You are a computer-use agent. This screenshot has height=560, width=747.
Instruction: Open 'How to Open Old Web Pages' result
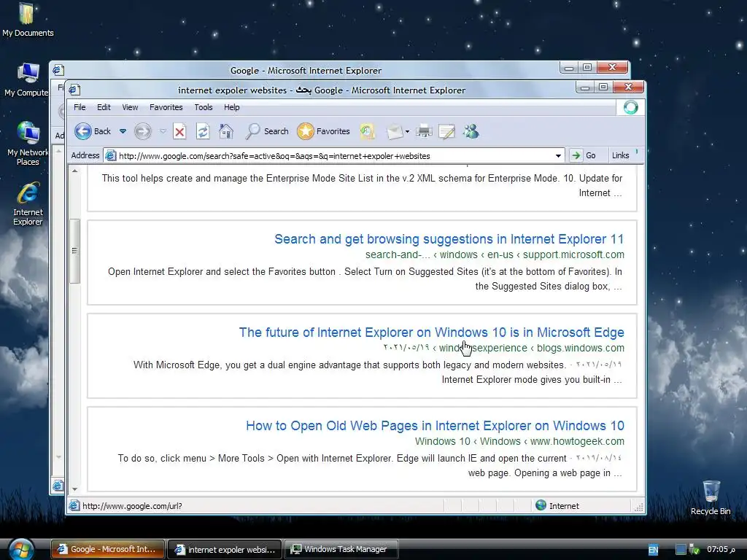pos(435,426)
